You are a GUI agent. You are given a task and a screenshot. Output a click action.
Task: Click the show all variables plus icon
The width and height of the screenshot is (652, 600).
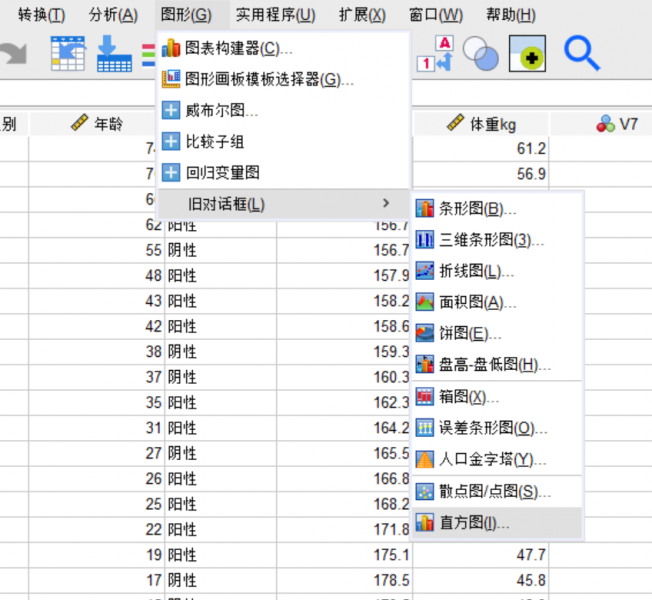point(527,54)
